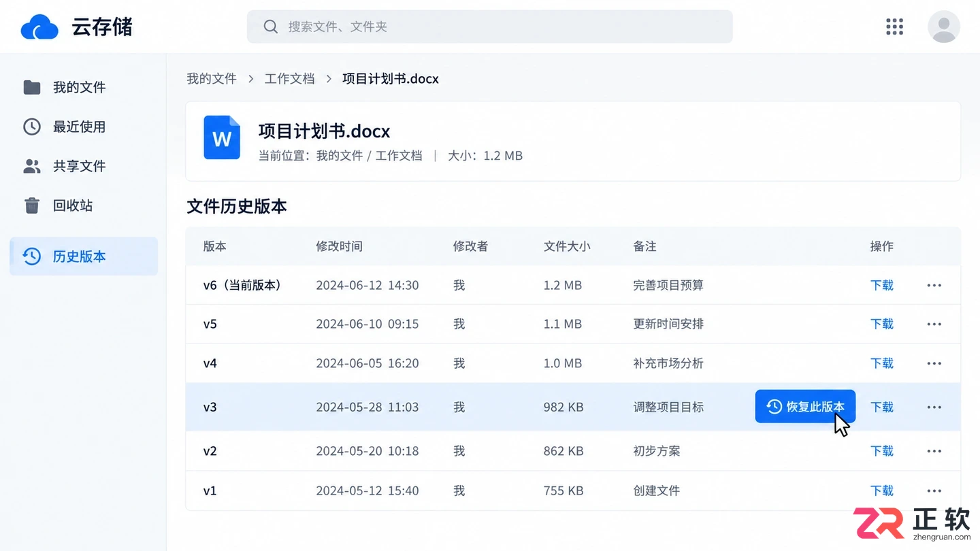Click the 初步方案 note text

[x=657, y=451]
